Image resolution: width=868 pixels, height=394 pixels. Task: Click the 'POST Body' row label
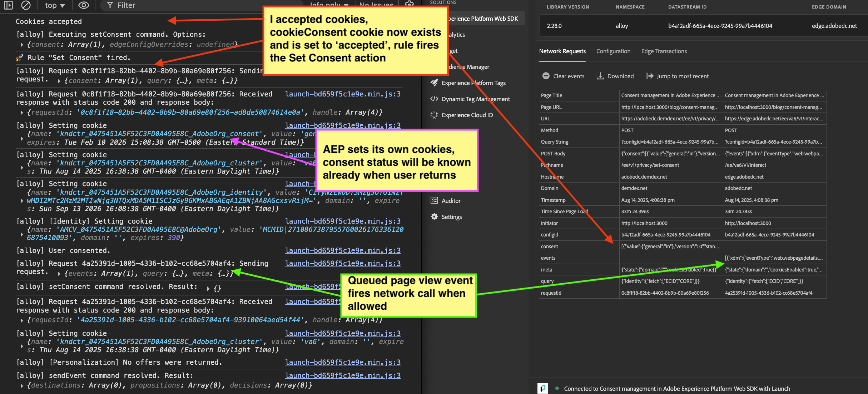coord(553,154)
